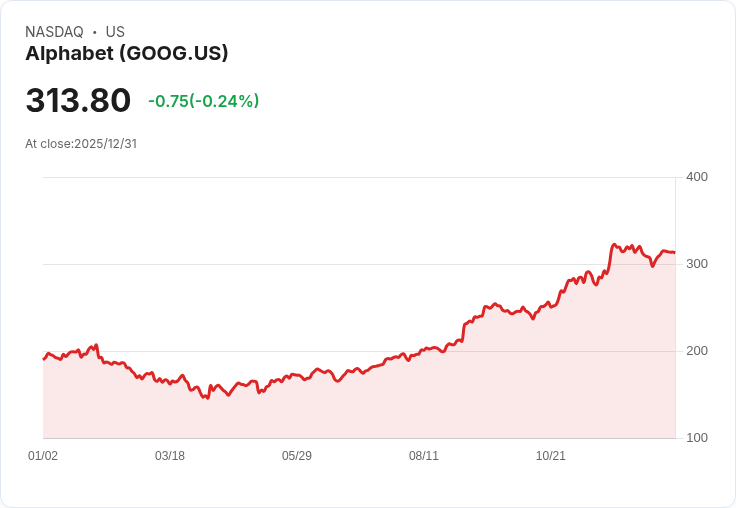Select the 10/21 date on x-axis
Screen dimensions: 736x508
click(551, 456)
